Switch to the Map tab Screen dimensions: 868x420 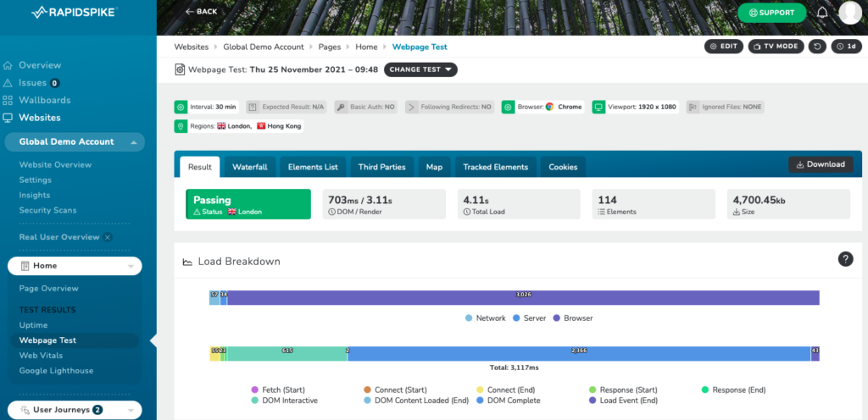coord(435,167)
